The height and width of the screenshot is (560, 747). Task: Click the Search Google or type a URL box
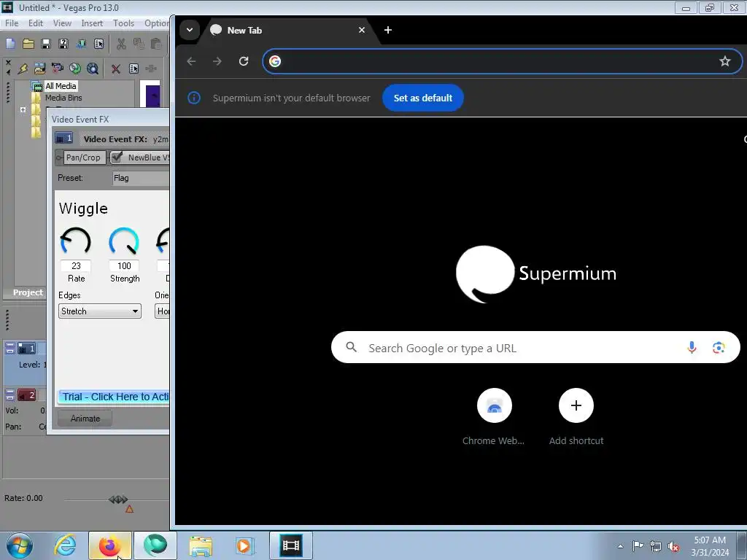[x=535, y=348]
